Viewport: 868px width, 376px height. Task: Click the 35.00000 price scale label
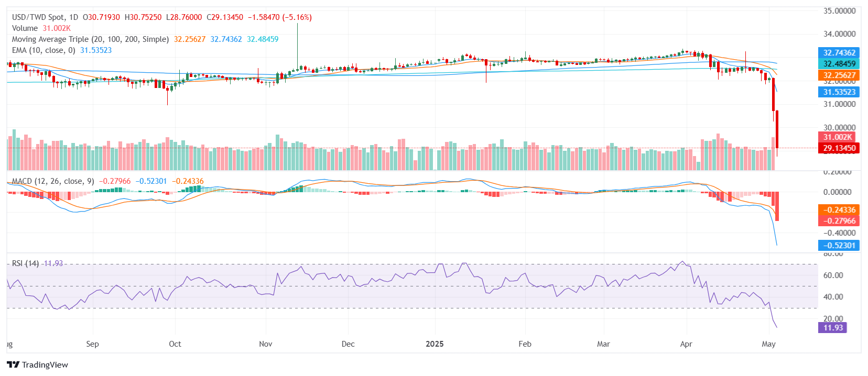point(839,11)
